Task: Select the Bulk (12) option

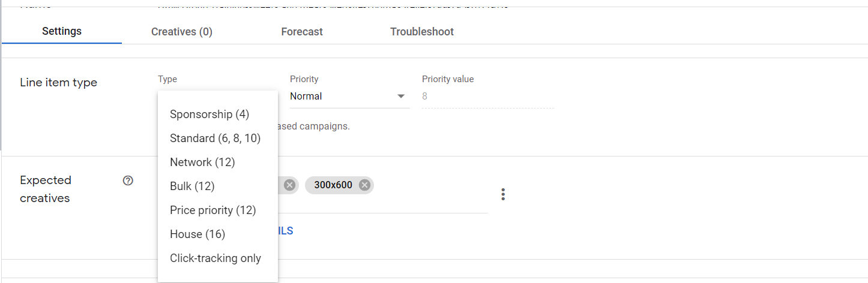Action: 192,186
